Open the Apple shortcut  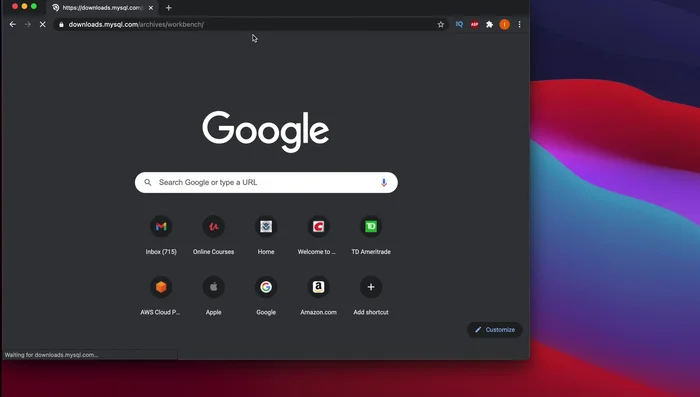(x=213, y=287)
